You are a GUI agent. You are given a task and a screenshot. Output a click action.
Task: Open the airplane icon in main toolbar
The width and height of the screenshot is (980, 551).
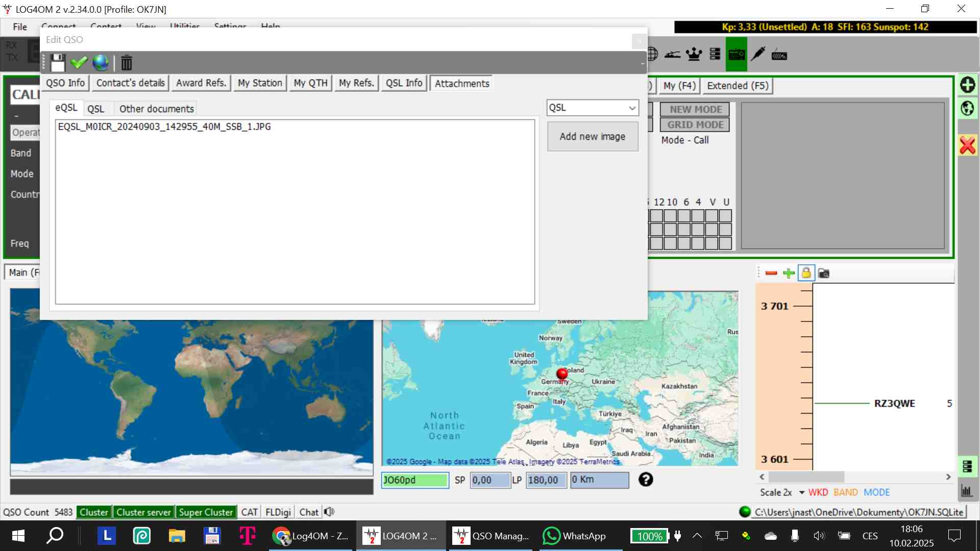[672, 54]
